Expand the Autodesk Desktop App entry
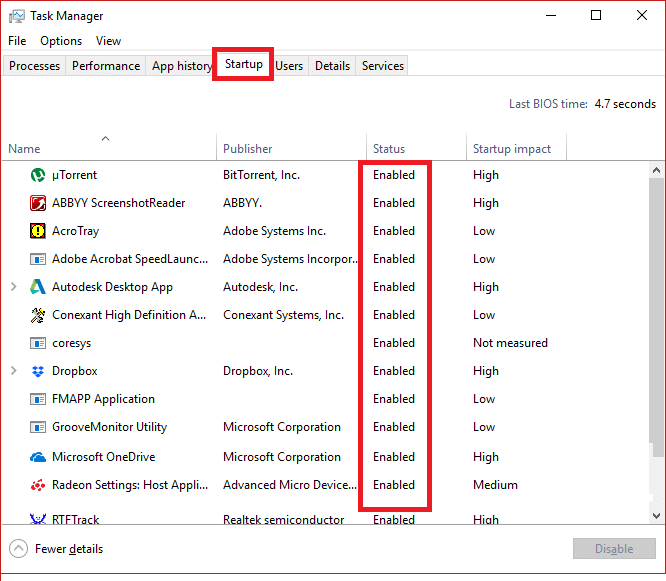The image size is (666, 581). [x=14, y=287]
